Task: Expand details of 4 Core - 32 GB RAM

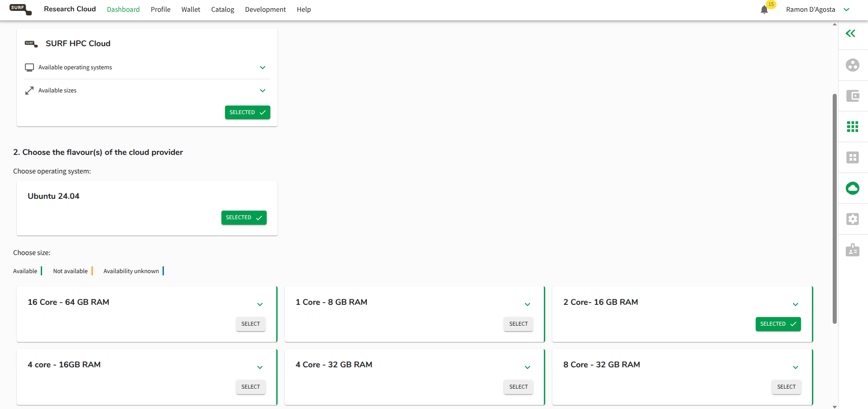Action: 528,367
